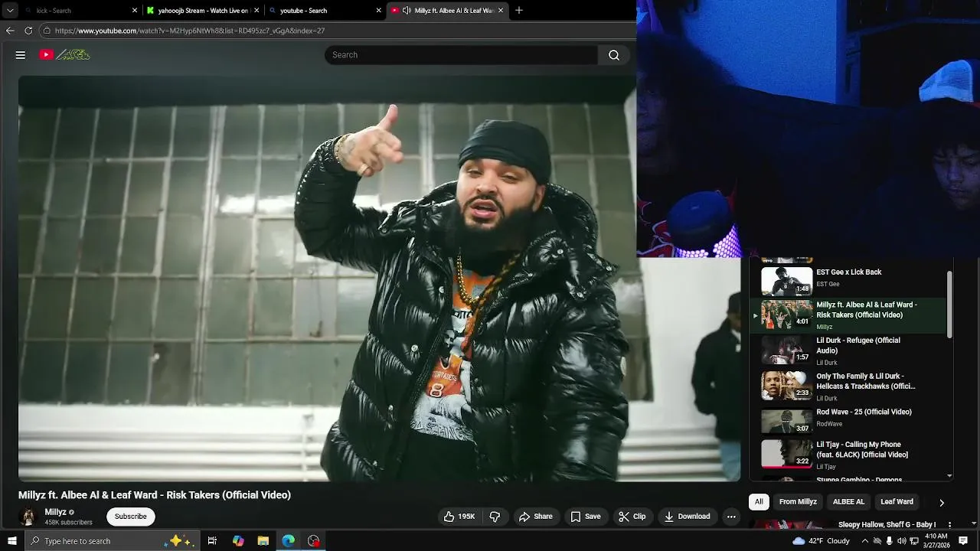The image size is (980, 551).
Task: Click the address bar URL
Action: 190,31
